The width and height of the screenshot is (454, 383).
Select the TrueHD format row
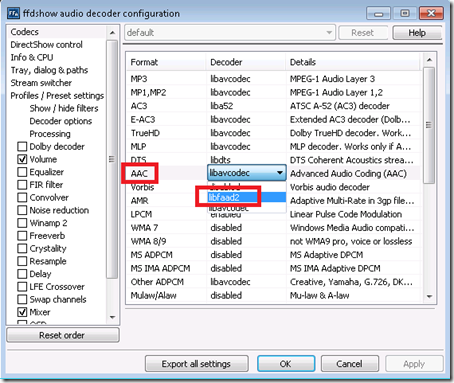pyautogui.click(x=273, y=133)
